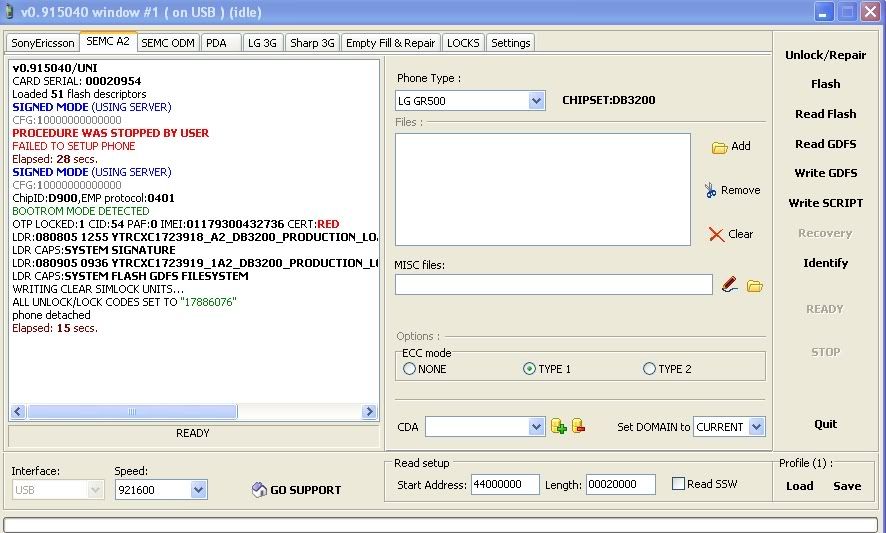This screenshot has width=886, height=533.
Task: Click the Read GDFS button
Action: click(826, 144)
